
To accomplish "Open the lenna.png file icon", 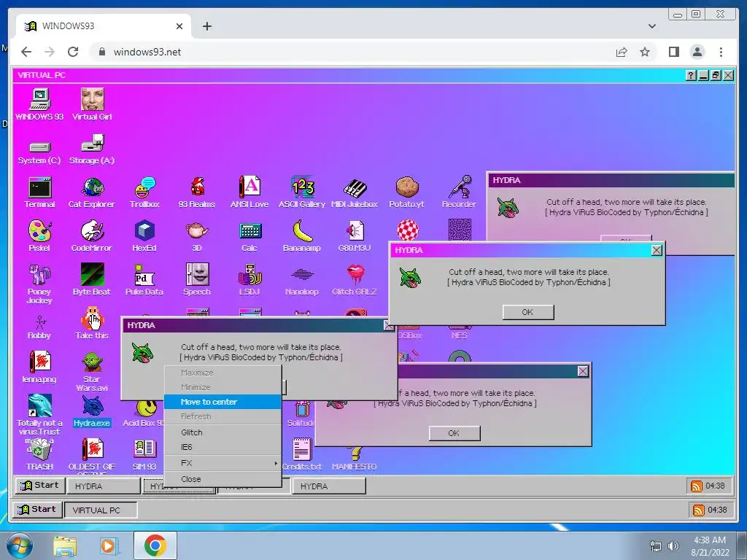I will tap(39, 367).
